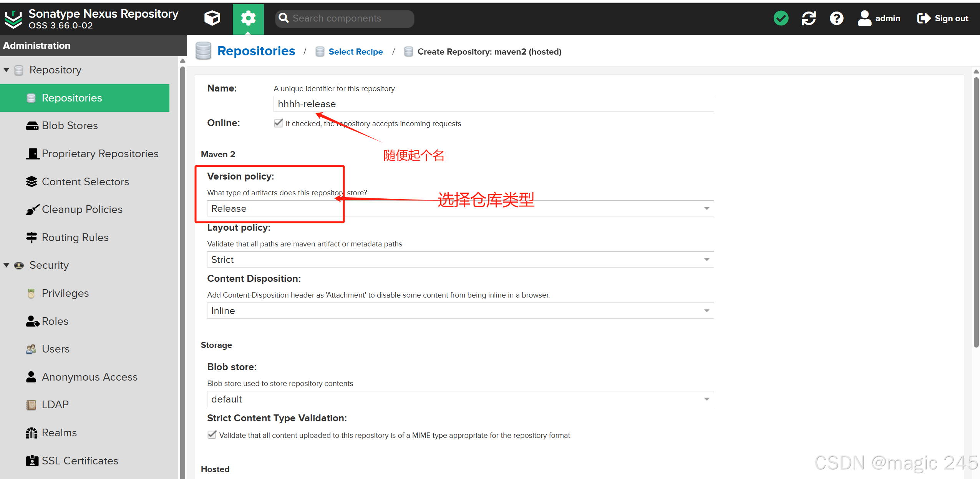Click the Cleanup Policies broom icon

point(32,210)
